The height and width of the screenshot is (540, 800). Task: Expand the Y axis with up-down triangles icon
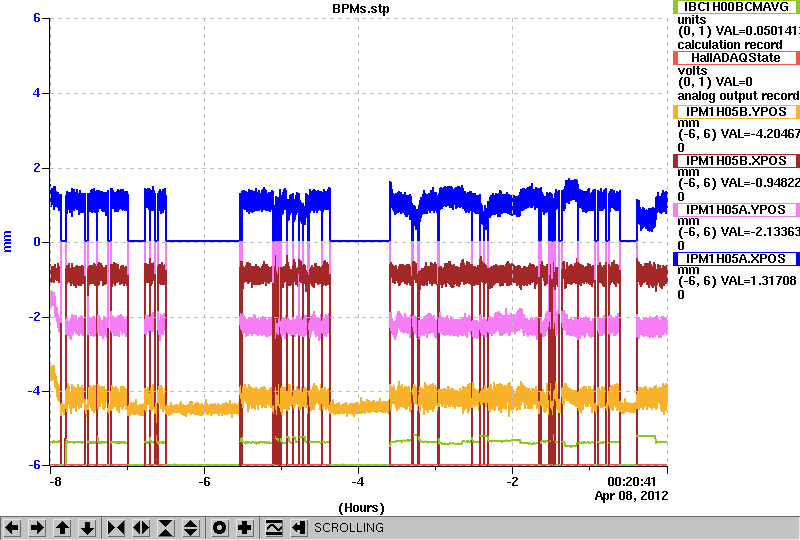click(x=190, y=527)
